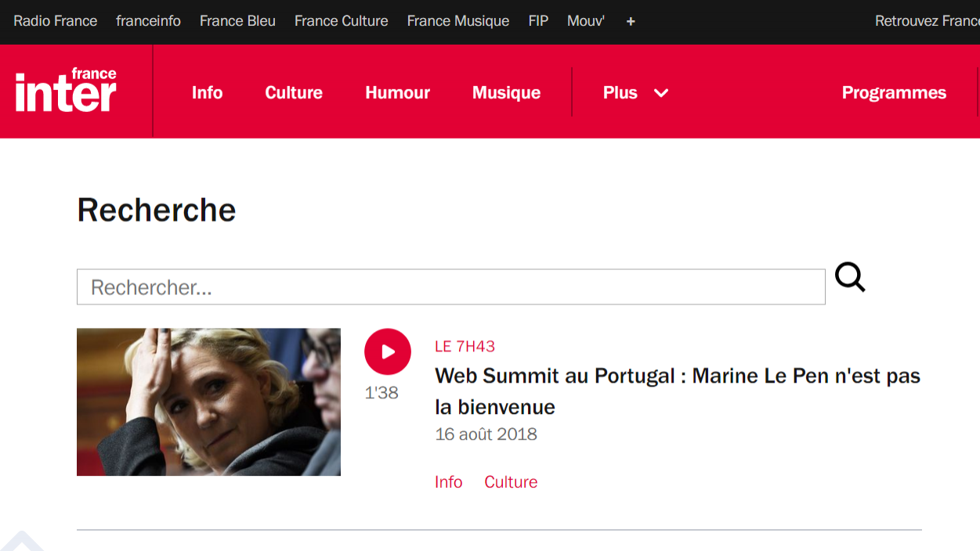The image size is (980, 551).
Task: Visit the Radio France link
Action: tap(56, 21)
